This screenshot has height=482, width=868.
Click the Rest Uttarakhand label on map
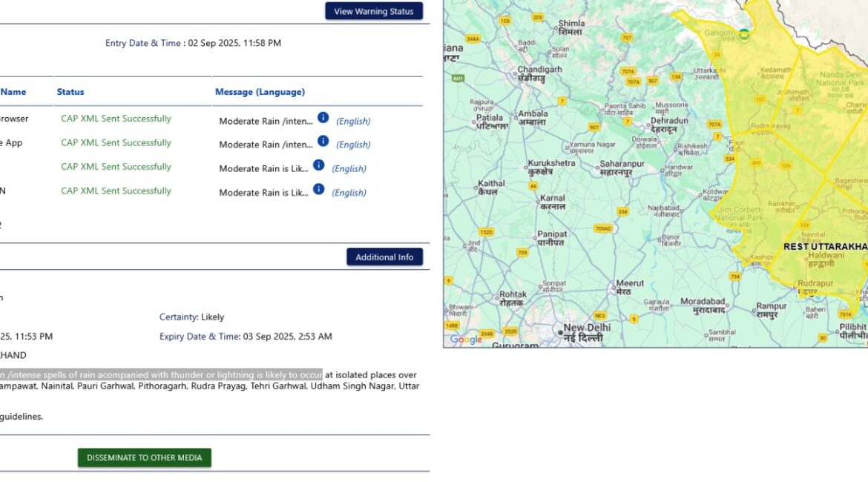[x=825, y=246]
